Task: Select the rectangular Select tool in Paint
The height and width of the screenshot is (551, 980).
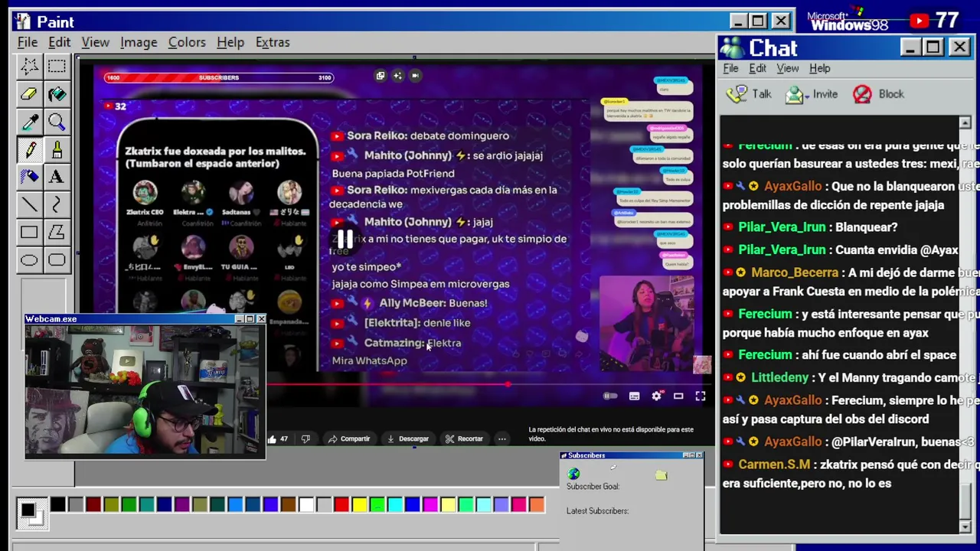Action: tap(57, 67)
